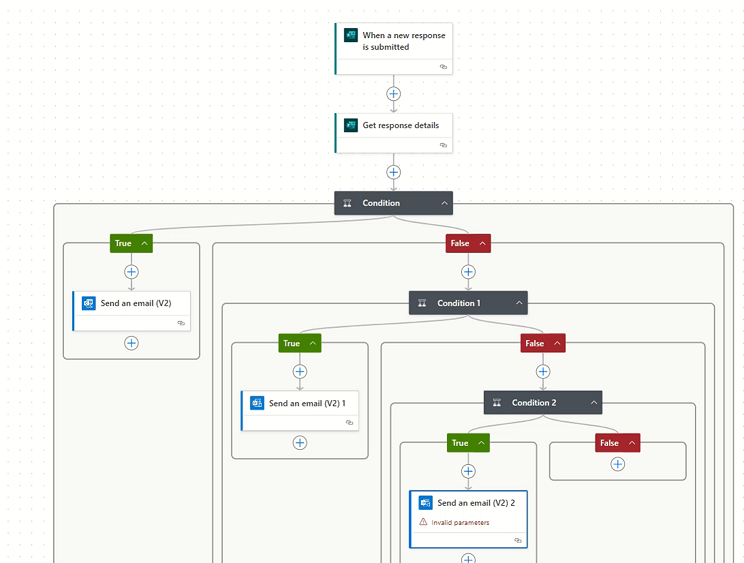Collapse the False branch of Condition 2
The image size is (744, 563).
point(632,443)
